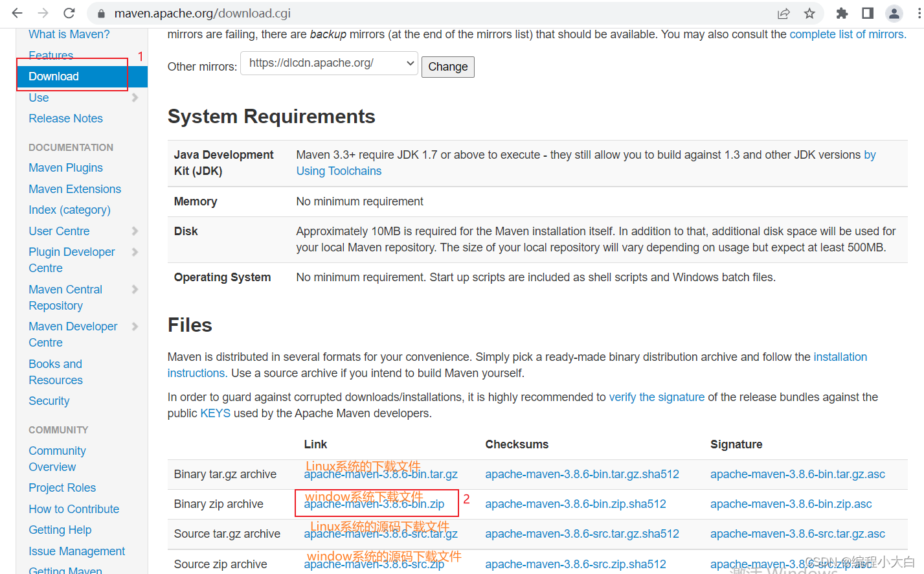Open Maven Extensions sidebar link
Screen dimensions: 924x574
[x=75, y=189]
